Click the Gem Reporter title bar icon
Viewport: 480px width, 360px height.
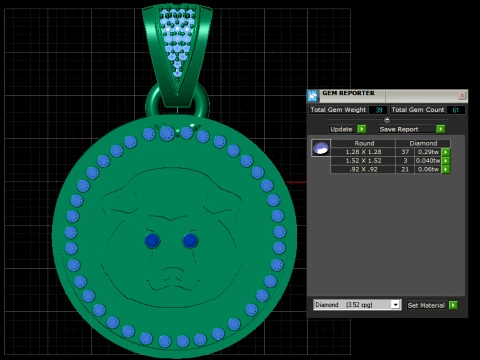click(x=313, y=96)
